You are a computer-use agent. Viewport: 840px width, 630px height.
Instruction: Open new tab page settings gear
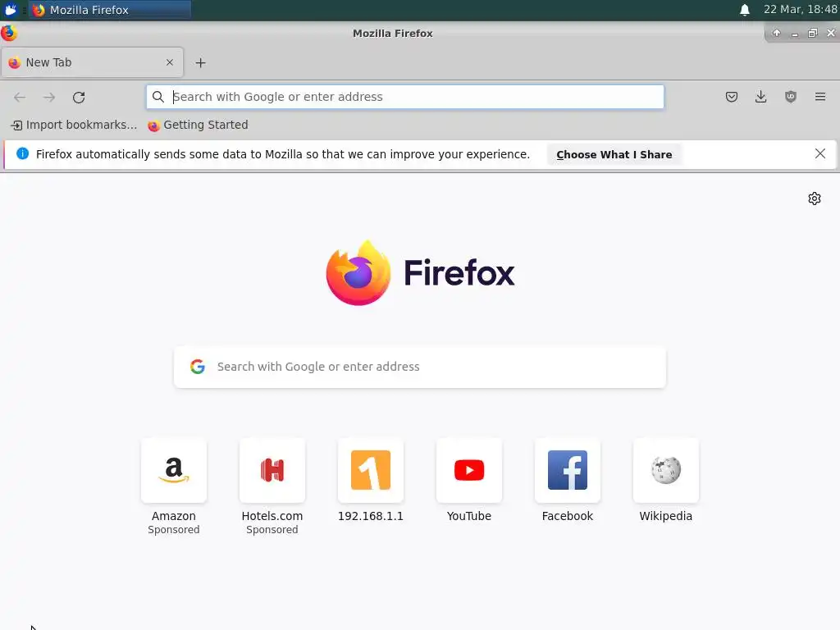pyautogui.click(x=815, y=199)
